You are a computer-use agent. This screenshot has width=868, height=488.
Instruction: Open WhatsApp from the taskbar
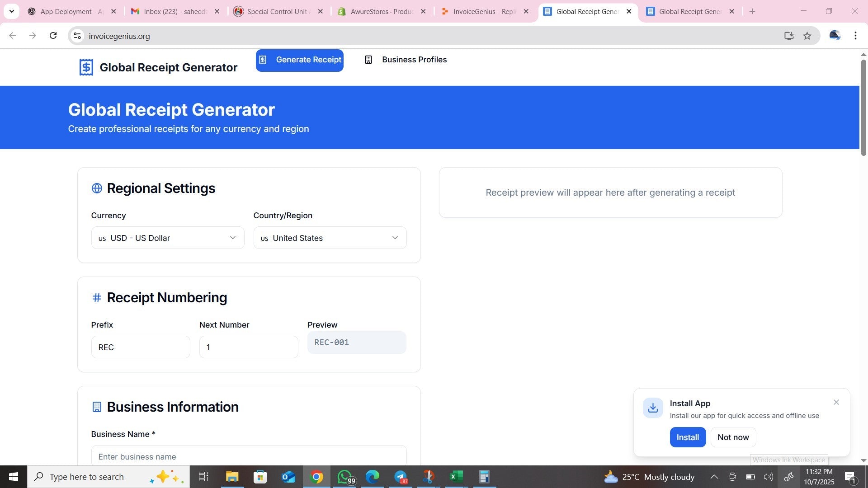tap(344, 477)
